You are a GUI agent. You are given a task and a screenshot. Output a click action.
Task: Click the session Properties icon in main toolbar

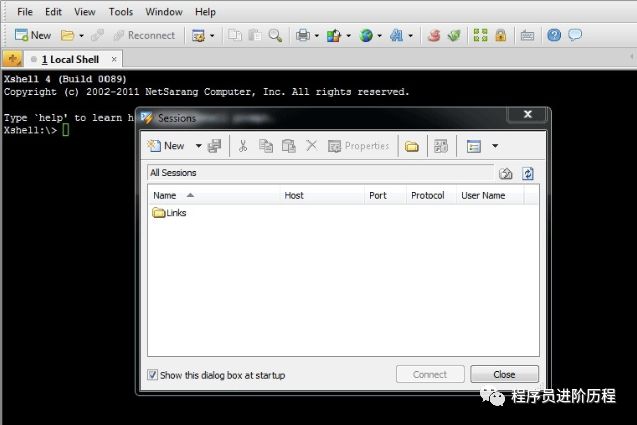198,35
